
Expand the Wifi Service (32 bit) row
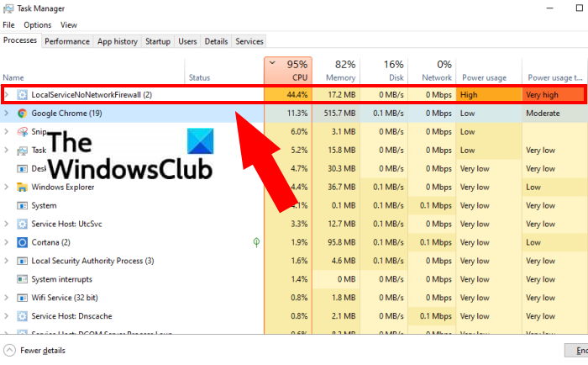[6, 298]
